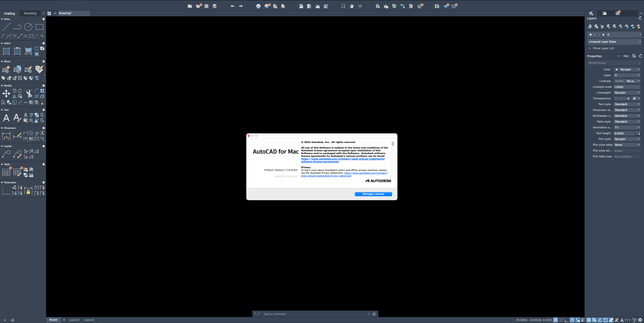Click the Layer Off lightbulb icon
Screen dimensions: 644x323
[626, 26]
